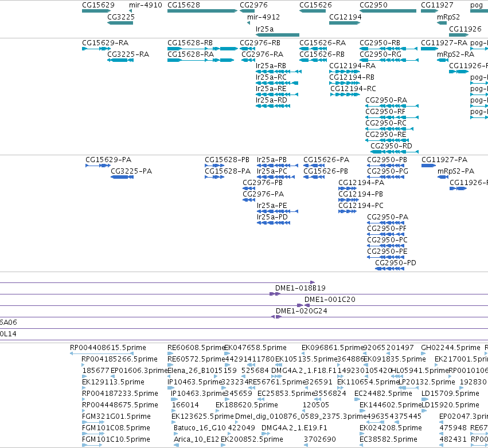Select protein CG2950-PD

(389, 268)
